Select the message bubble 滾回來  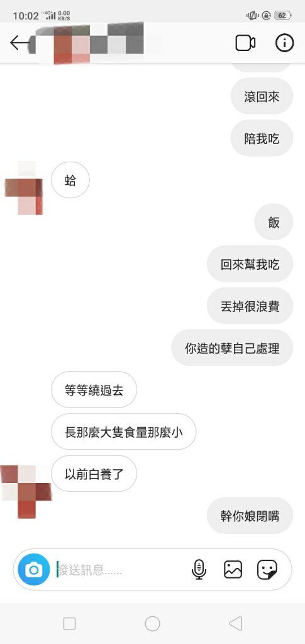pos(262,96)
